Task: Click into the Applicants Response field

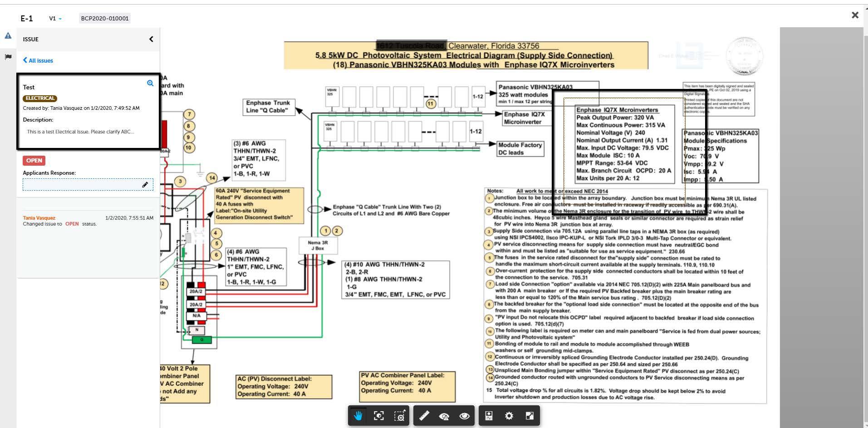Action: coord(88,184)
